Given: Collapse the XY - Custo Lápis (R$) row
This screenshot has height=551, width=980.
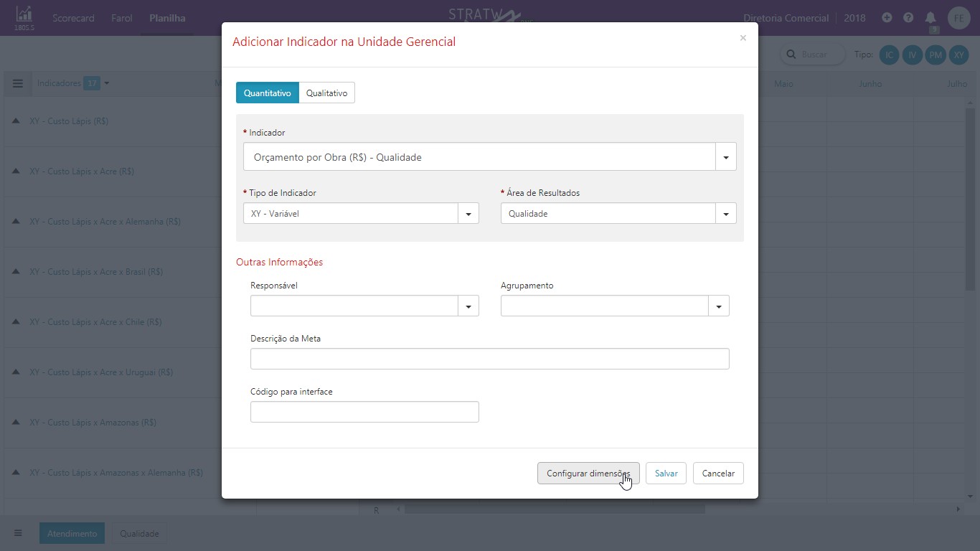Looking at the screenshot, I should click(16, 121).
